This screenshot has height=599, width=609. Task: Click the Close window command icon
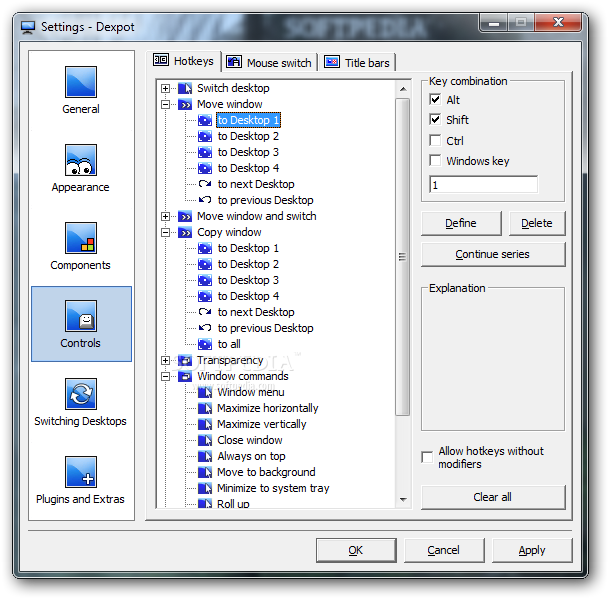[205, 440]
